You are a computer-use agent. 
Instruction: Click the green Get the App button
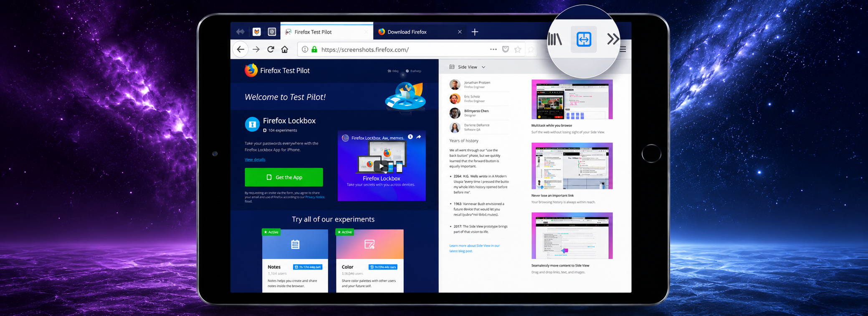click(284, 177)
